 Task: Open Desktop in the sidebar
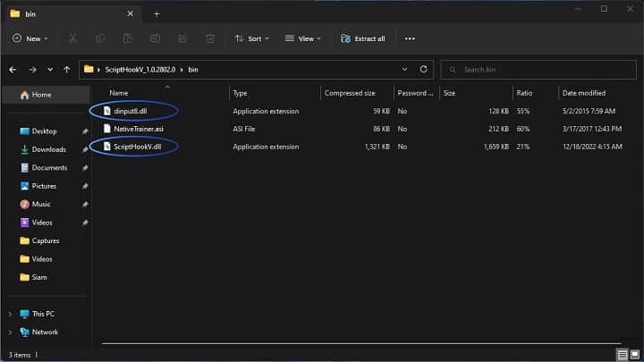(x=44, y=131)
